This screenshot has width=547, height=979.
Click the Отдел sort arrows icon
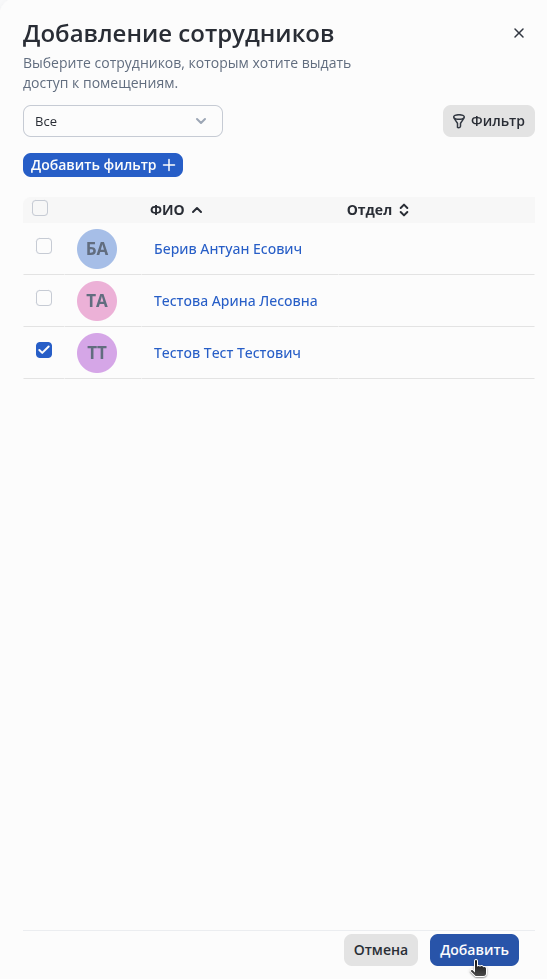404,210
